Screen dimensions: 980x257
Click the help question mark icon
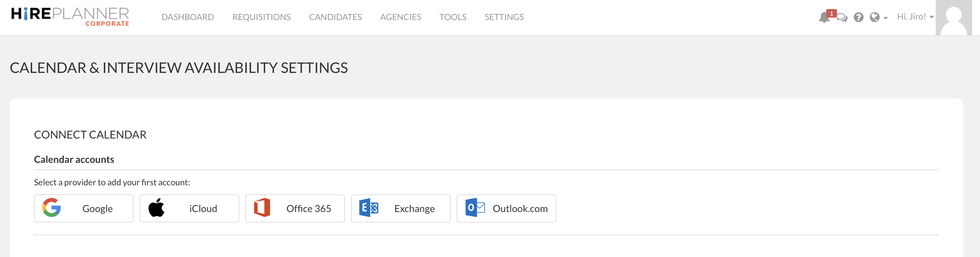[x=858, y=17]
